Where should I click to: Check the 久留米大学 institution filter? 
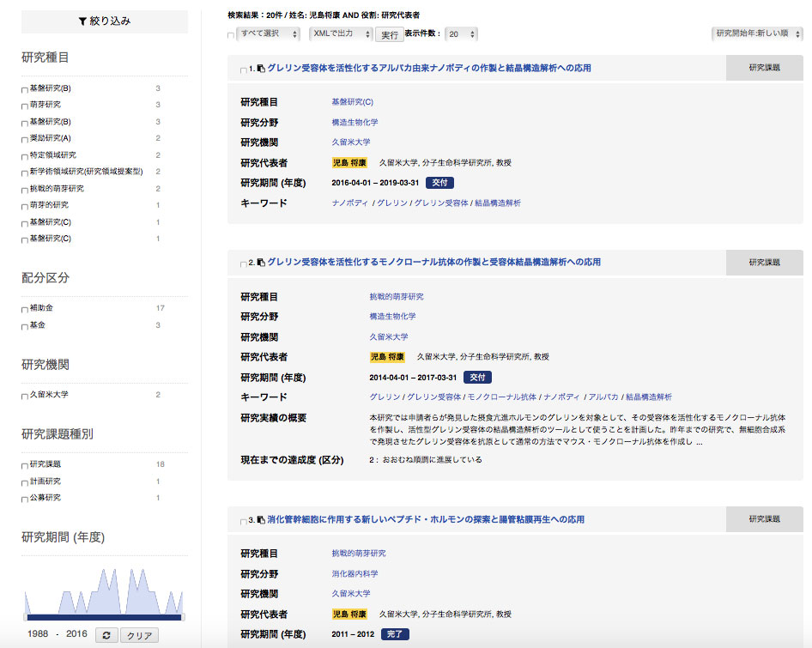click(x=25, y=397)
